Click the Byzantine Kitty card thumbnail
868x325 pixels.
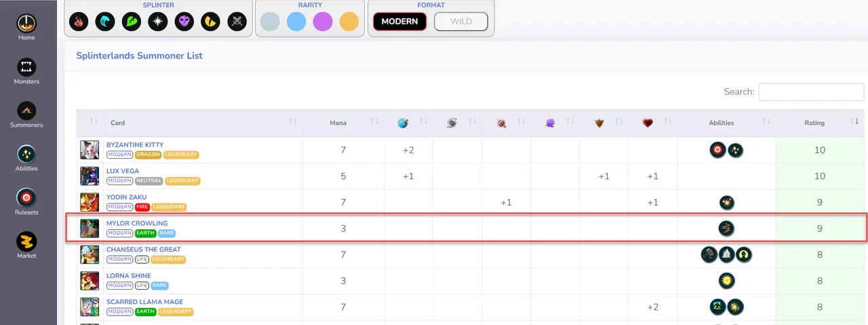coord(90,150)
